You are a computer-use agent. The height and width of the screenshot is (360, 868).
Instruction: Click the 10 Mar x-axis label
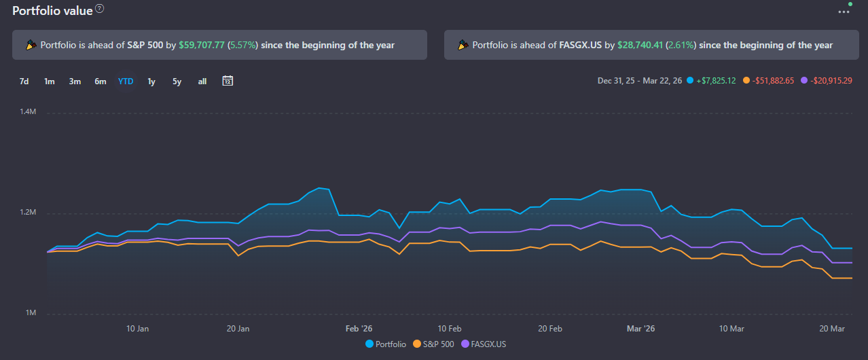click(731, 329)
